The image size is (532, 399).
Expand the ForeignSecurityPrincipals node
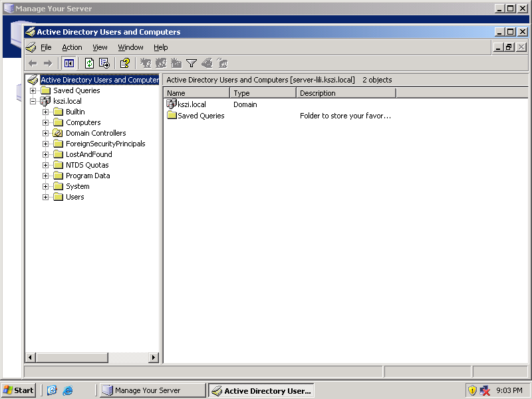pos(45,144)
